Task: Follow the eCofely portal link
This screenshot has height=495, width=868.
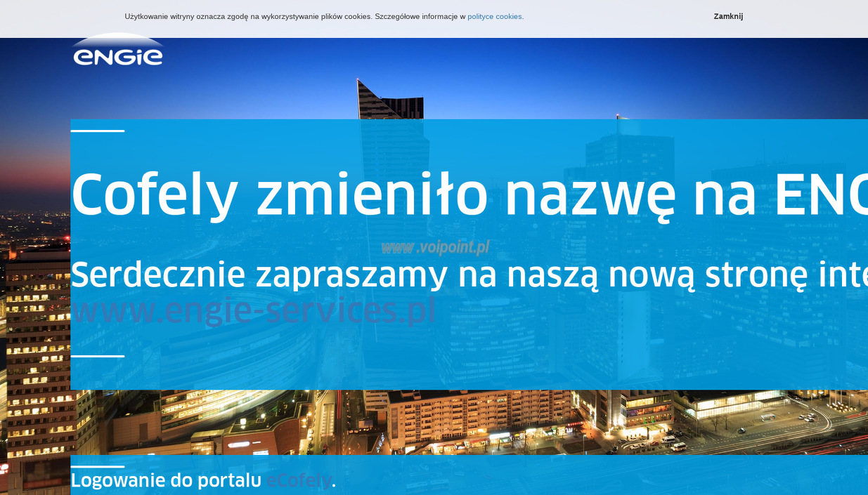Action: (x=299, y=481)
